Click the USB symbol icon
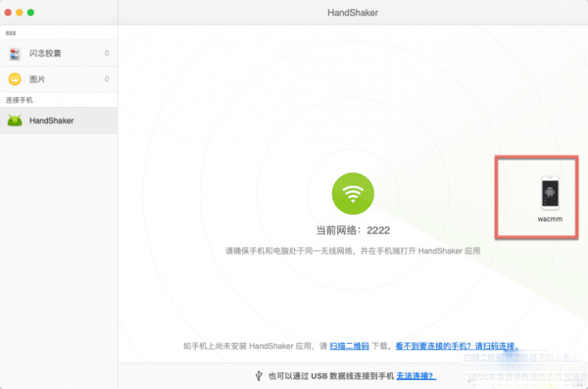 tap(259, 375)
